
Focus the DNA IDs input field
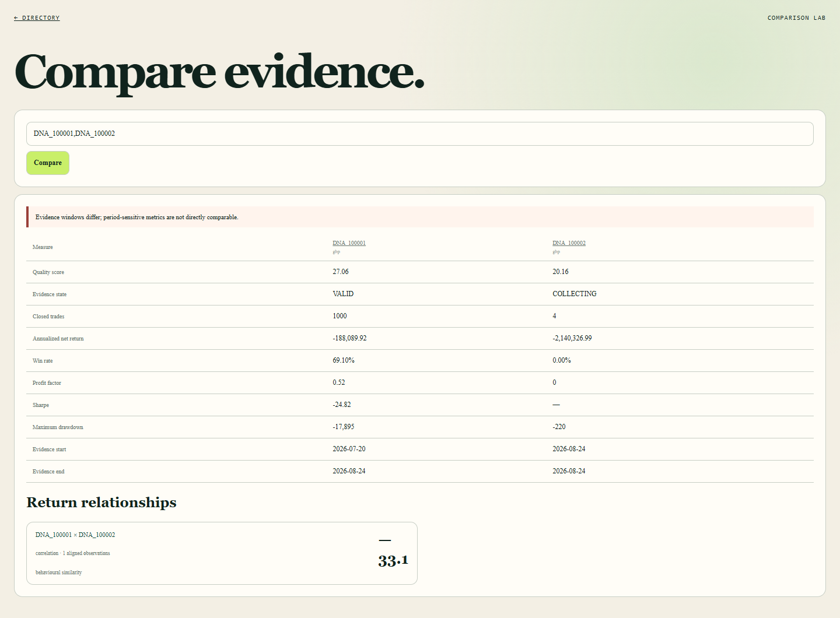click(420, 134)
